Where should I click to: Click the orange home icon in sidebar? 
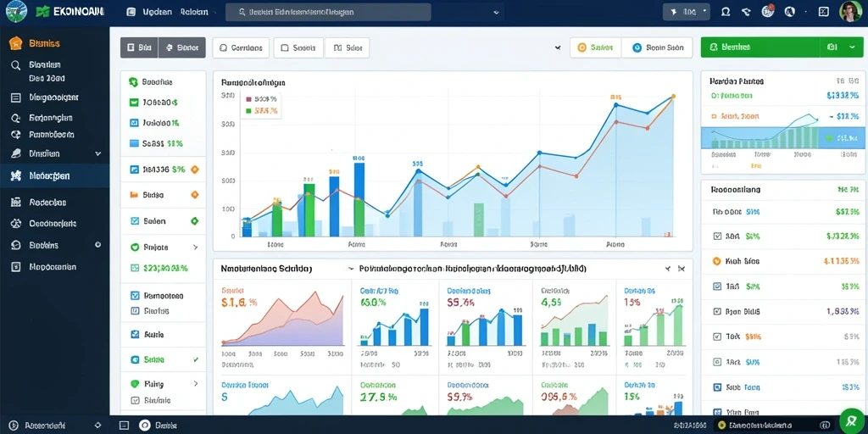click(x=15, y=43)
